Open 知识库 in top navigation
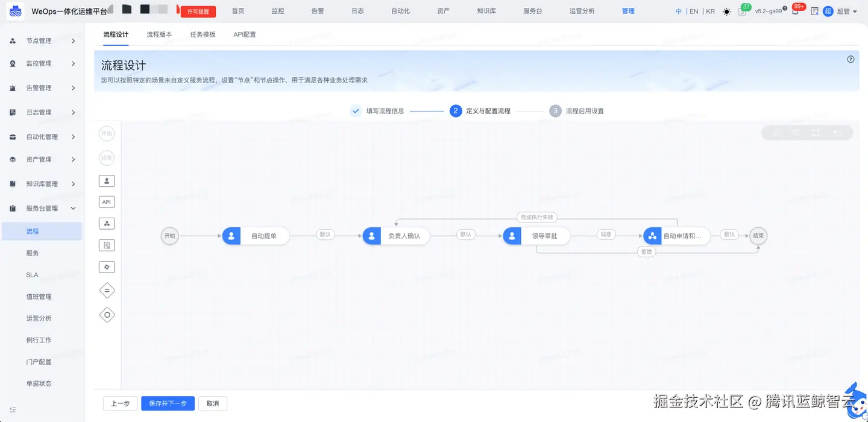The image size is (868, 422). 486,11
